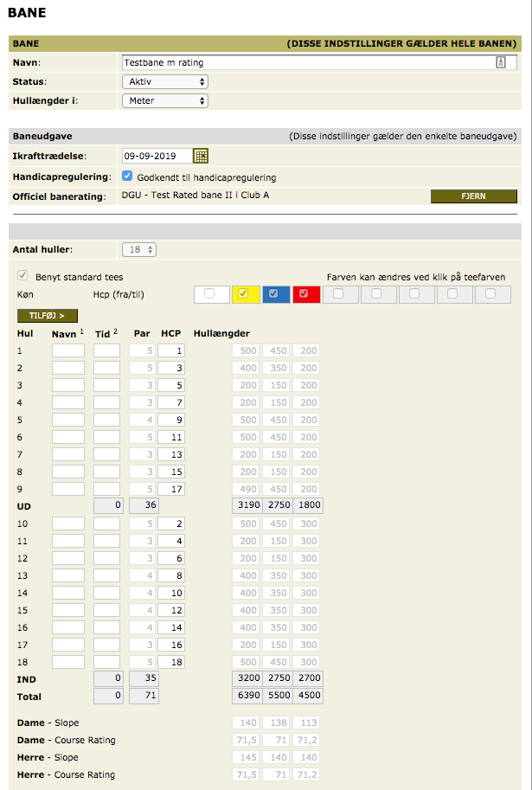532x790 pixels.
Task: Enable the white tee checkbox
Action: 211,294
